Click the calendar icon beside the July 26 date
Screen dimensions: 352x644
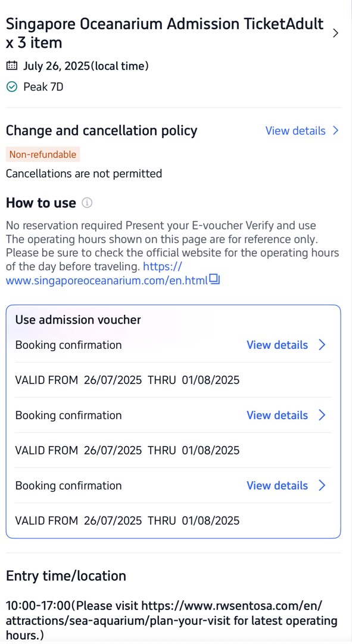click(x=12, y=66)
